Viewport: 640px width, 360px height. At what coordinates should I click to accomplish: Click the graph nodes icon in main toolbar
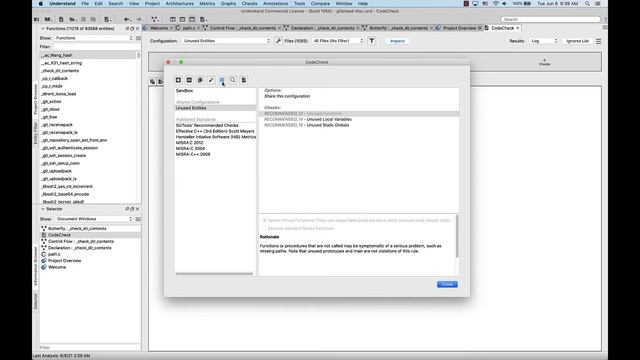point(155,19)
